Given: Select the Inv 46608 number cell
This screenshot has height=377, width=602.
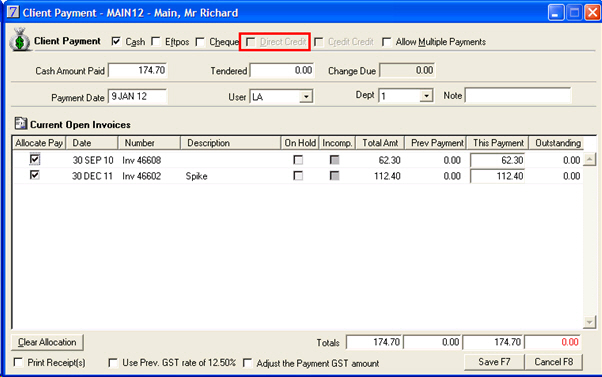Looking at the screenshot, I should [x=142, y=160].
